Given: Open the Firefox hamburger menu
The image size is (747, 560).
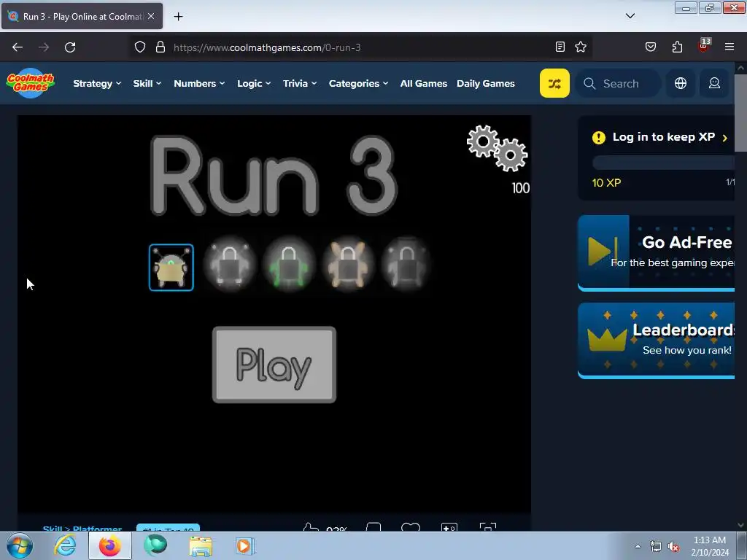Looking at the screenshot, I should (729, 47).
